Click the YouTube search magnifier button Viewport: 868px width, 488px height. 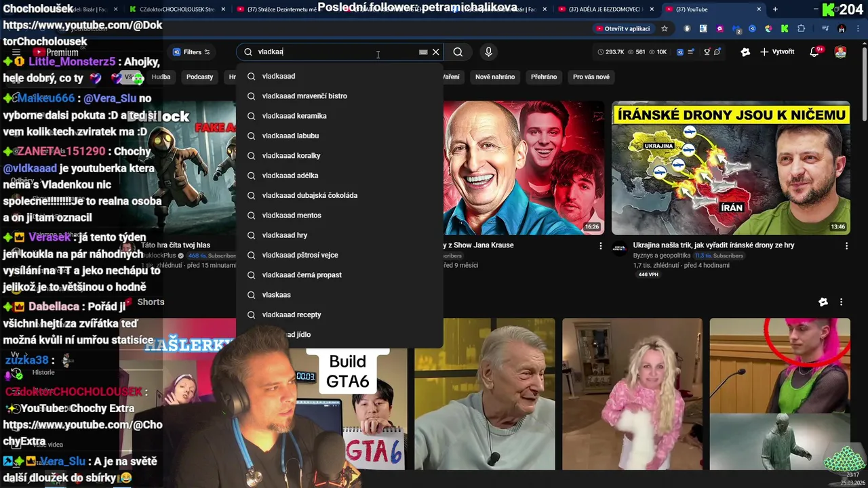[x=458, y=52]
